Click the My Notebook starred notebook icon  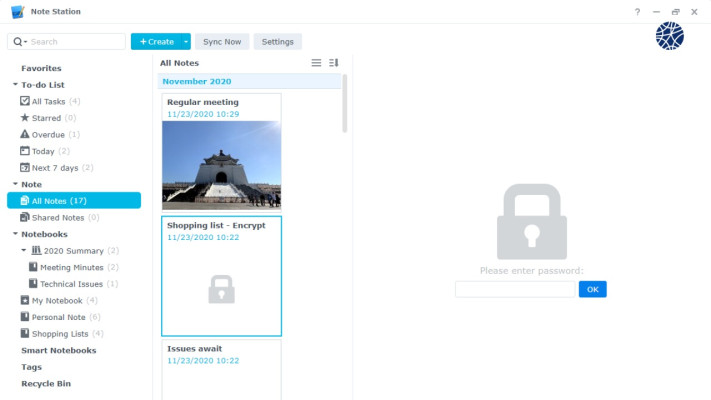25,300
